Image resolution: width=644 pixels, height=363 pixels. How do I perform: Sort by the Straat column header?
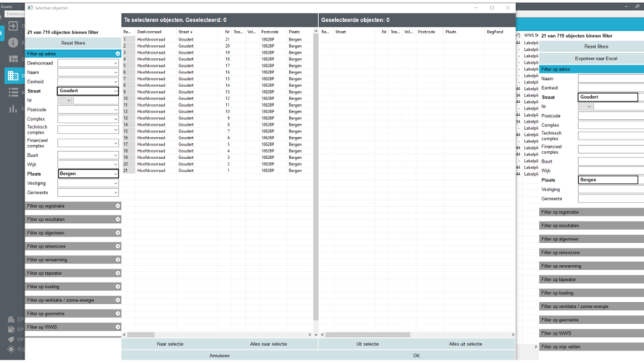[186, 32]
